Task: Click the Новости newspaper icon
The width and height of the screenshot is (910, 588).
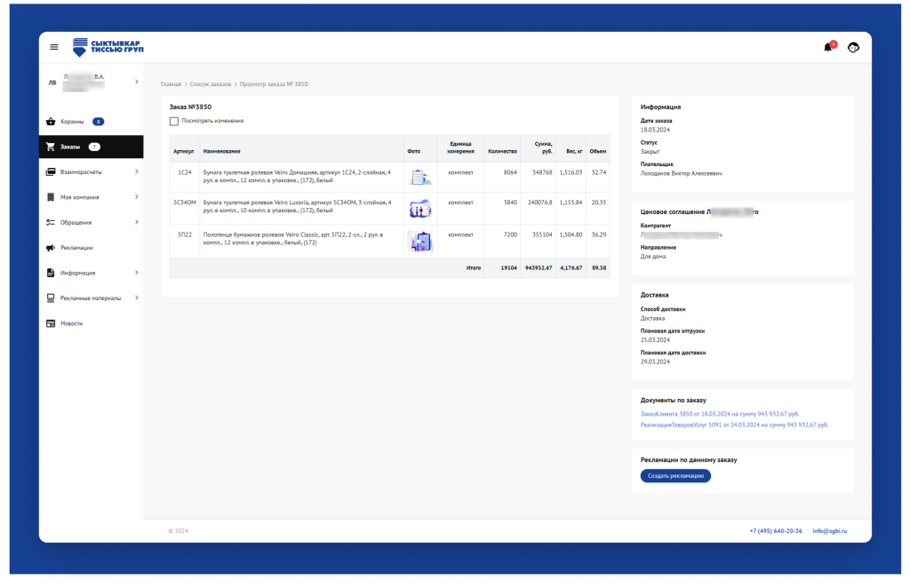Action: click(52, 323)
